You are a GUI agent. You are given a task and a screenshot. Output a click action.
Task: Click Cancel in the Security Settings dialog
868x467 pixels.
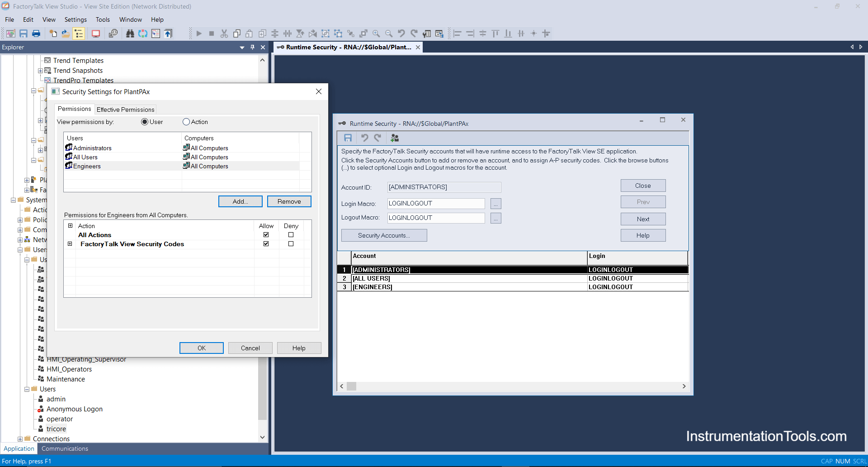[250, 348]
